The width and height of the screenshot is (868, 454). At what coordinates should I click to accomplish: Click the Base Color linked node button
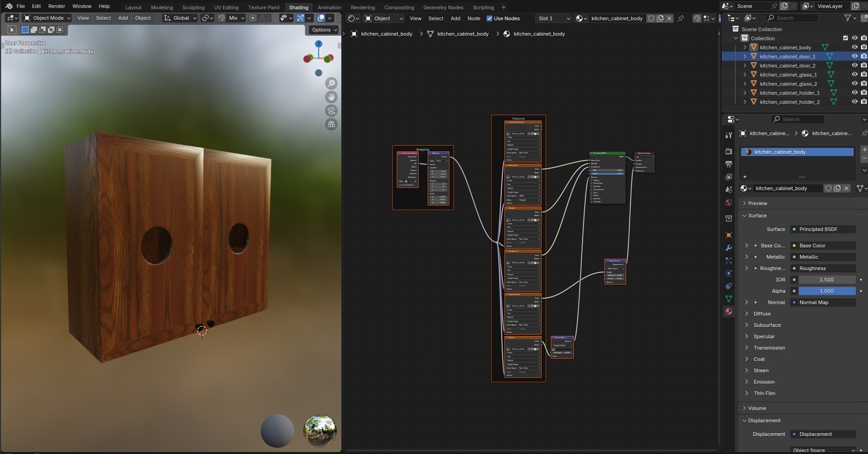pyautogui.click(x=823, y=246)
